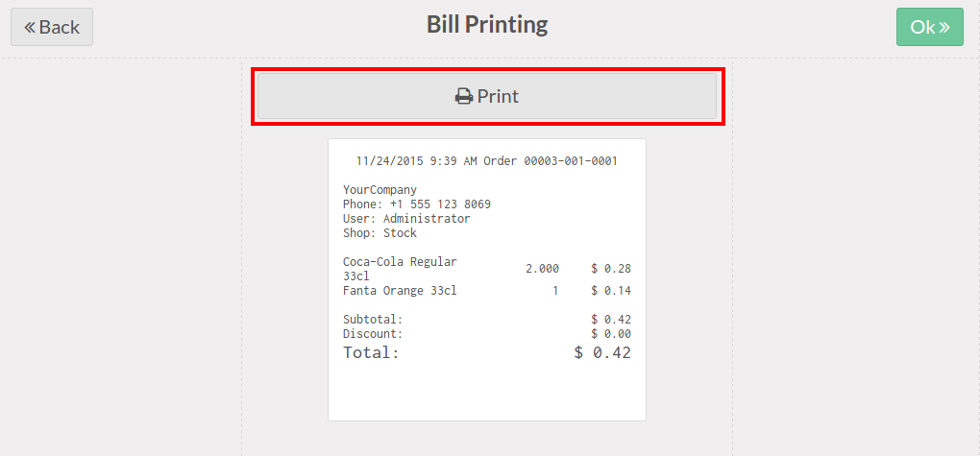Click the printer icon on Print button
This screenshot has width=980, height=456.
click(464, 96)
